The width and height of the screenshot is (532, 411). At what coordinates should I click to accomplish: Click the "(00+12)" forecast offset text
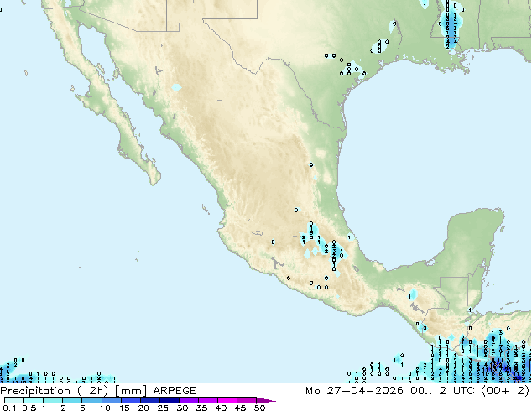click(x=505, y=391)
